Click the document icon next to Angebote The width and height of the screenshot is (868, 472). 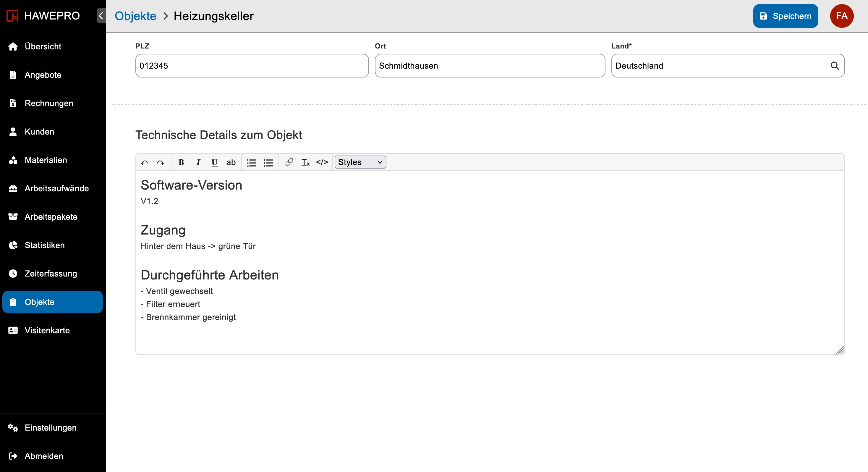[x=13, y=75]
